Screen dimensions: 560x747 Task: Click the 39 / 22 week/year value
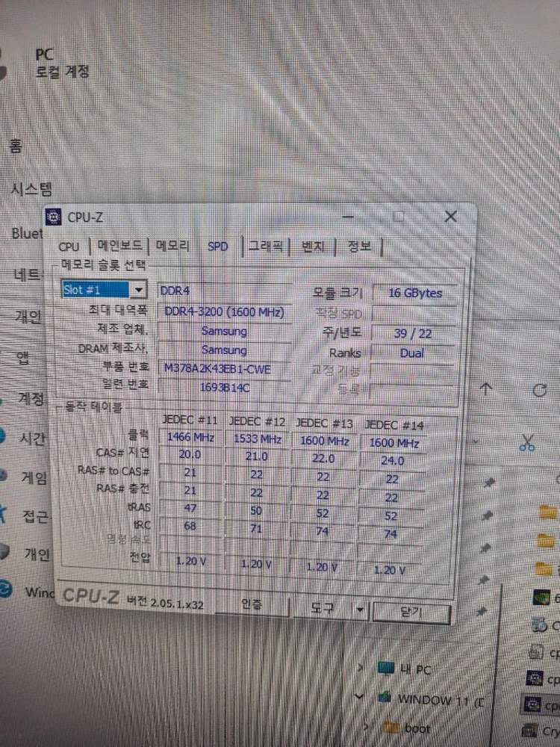413,333
